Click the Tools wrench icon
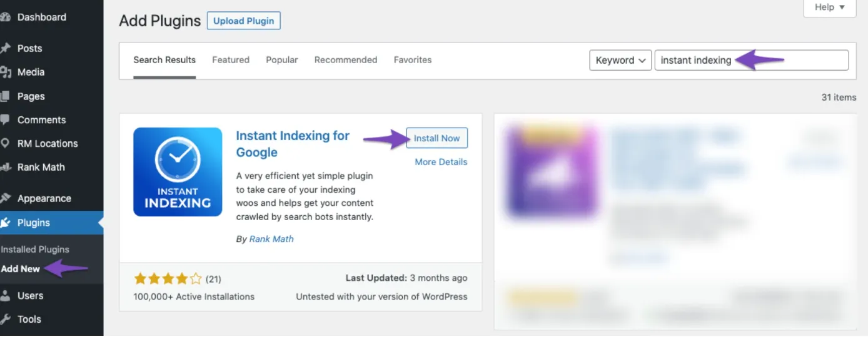The image size is (868, 354). [6, 319]
